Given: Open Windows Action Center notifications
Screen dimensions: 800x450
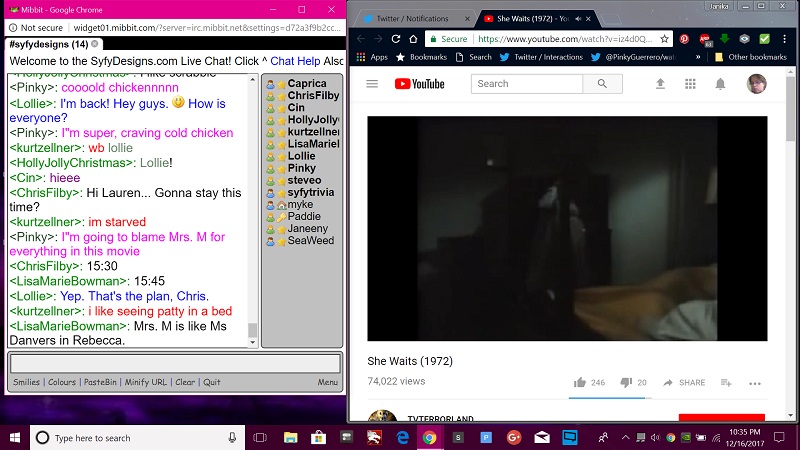Looking at the screenshot, I should 779,437.
